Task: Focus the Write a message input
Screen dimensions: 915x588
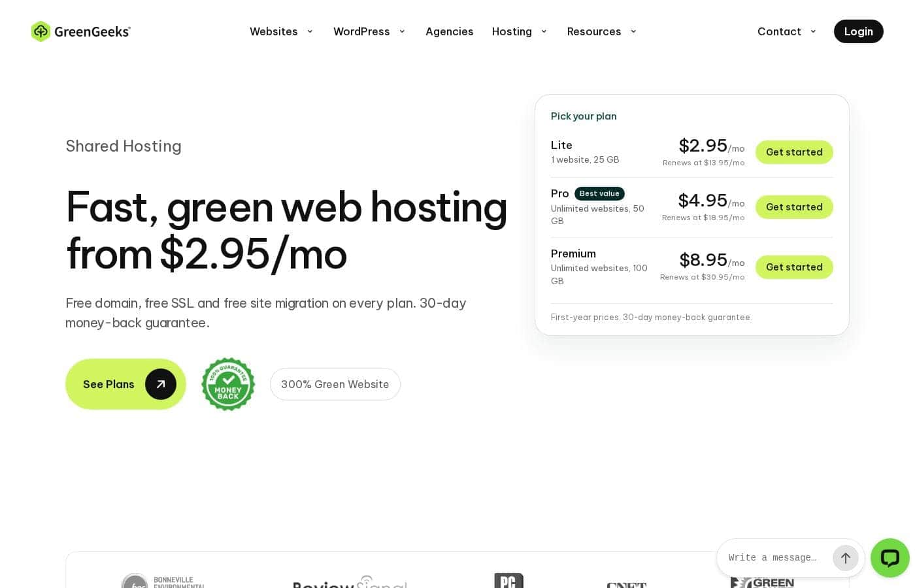Action: pyautogui.click(x=773, y=558)
